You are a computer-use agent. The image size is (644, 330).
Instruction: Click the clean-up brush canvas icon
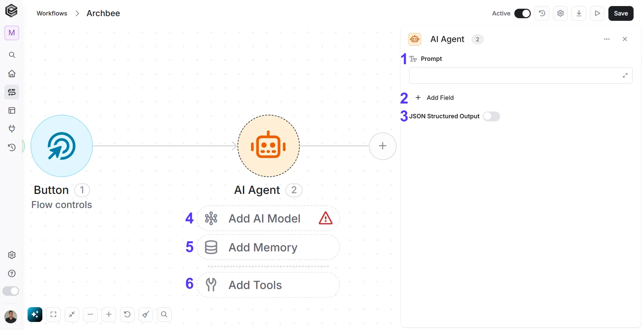pyautogui.click(x=146, y=315)
